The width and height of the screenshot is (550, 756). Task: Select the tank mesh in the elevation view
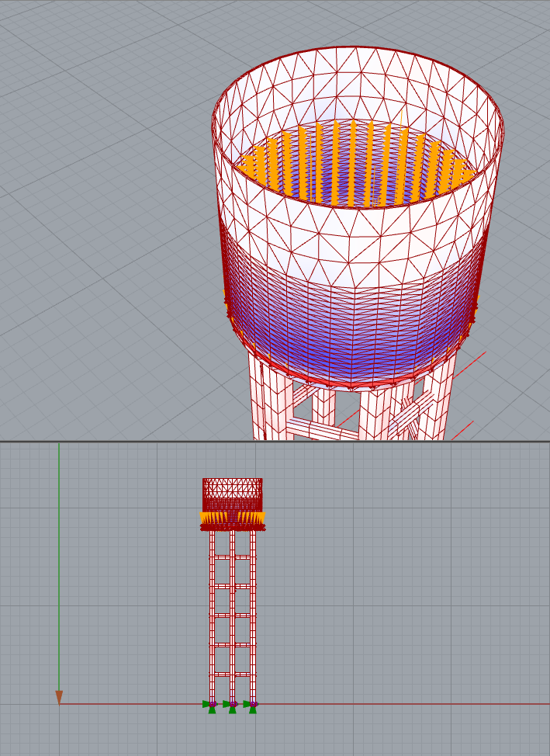coord(233,494)
